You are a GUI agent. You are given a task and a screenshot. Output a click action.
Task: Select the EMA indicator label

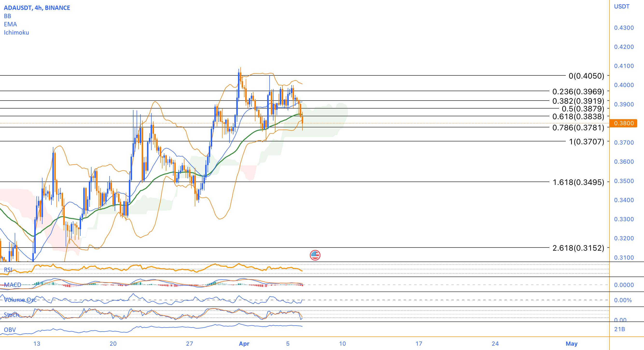pos(11,24)
